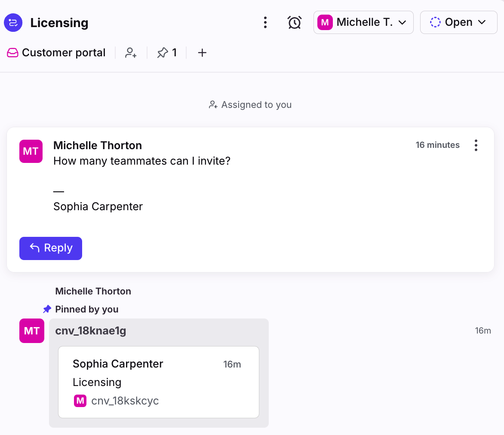Open message options menu for Michelle's message
504x435 pixels.
pos(476,145)
